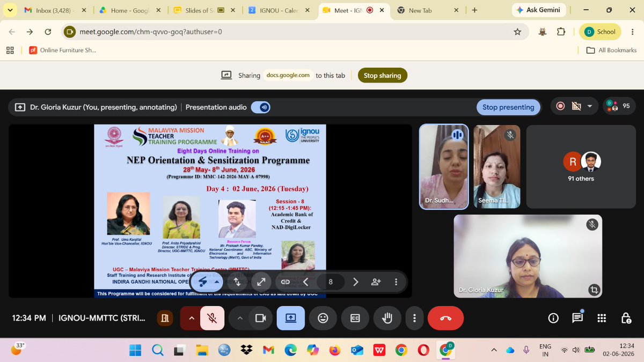Viewport: 644px width, 362px height.
Task: Open the Chrome extensions puzzle icon
Action: tap(561, 32)
